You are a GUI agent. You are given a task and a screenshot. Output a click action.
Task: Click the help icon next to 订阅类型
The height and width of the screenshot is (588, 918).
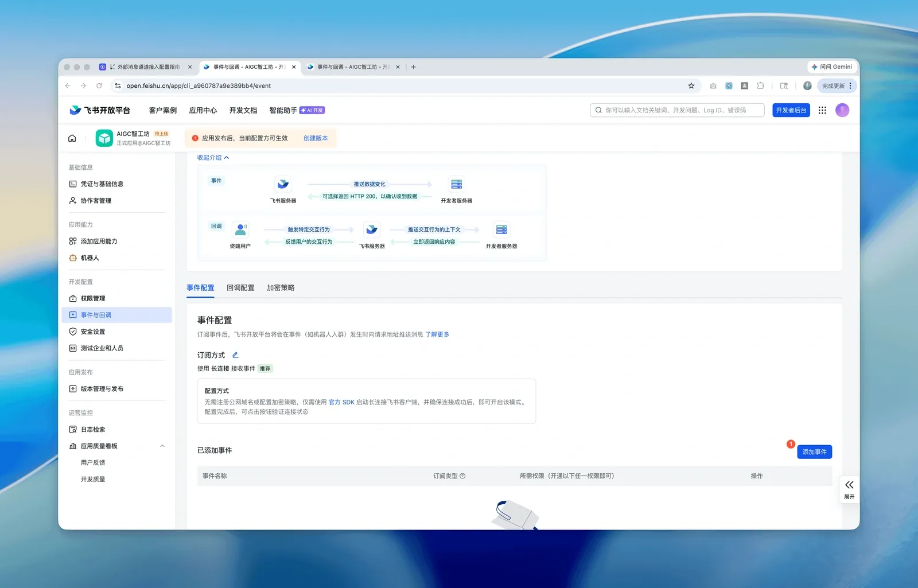(x=462, y=476)
